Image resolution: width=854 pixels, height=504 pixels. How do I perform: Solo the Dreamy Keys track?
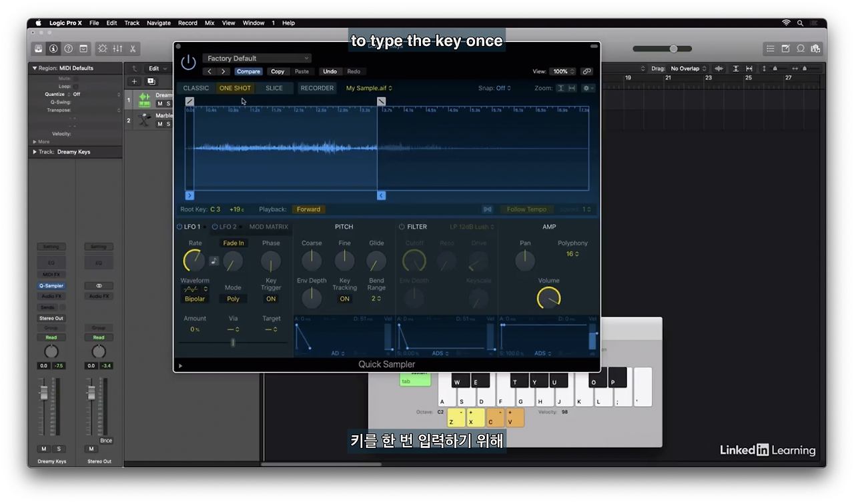coord(168,104)
